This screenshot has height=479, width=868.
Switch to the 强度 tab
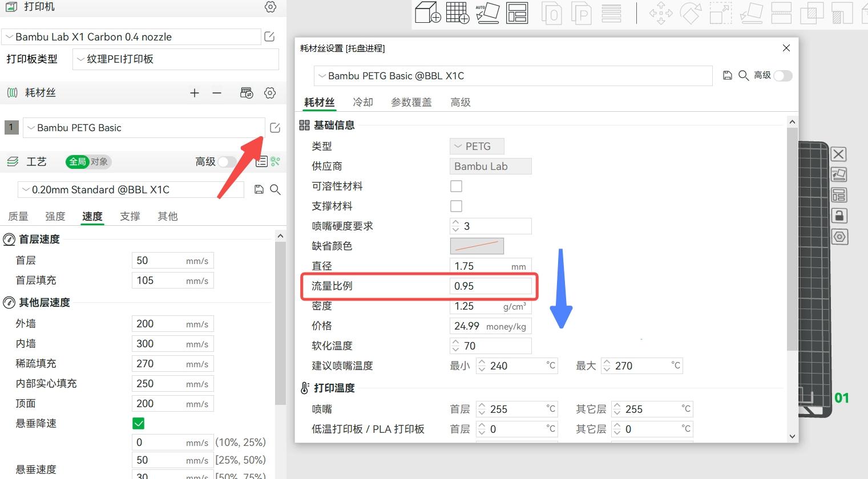click(x=55, y=216)
